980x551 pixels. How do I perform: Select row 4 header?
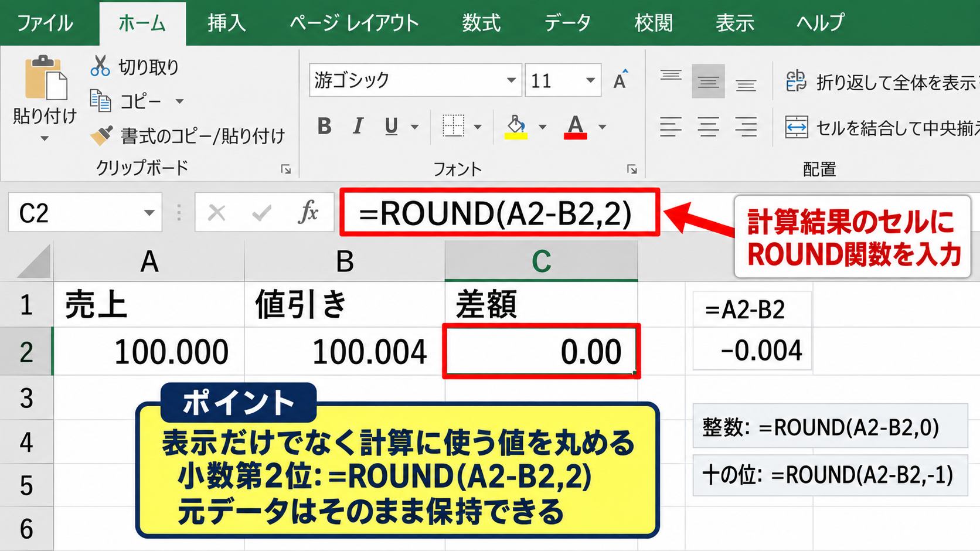click(x=26, y=442)
